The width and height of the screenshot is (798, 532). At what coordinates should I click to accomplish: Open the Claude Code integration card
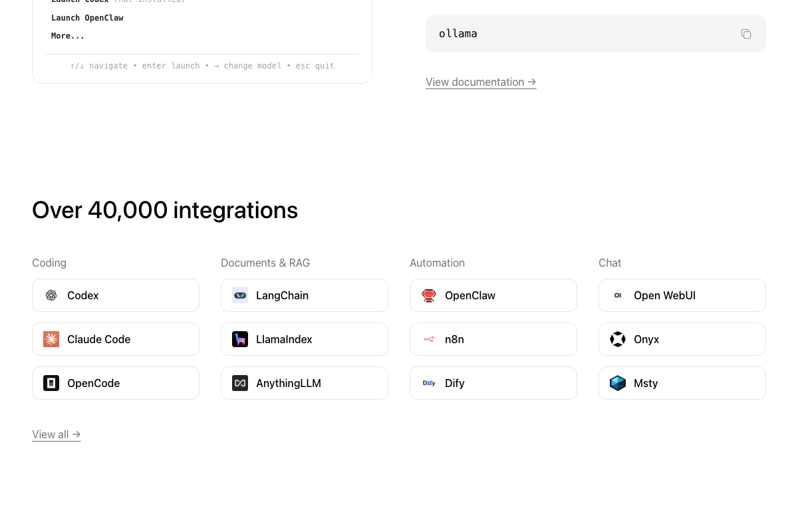click(x=116, y=339)
